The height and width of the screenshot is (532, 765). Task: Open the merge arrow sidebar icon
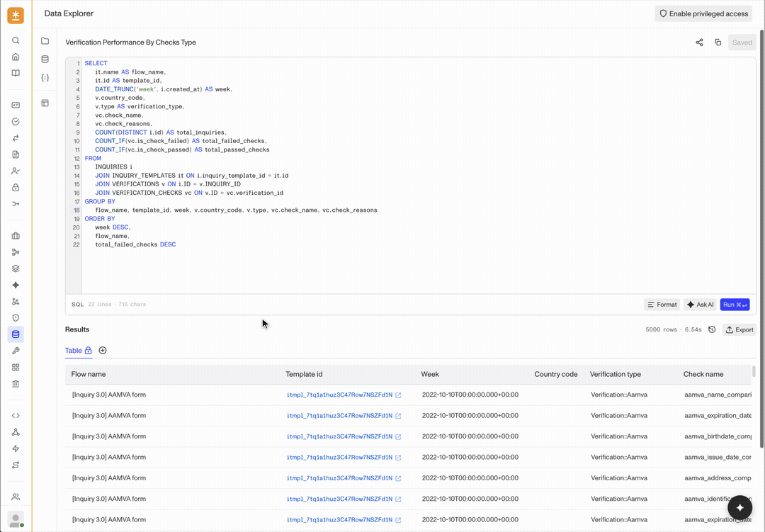16,203
